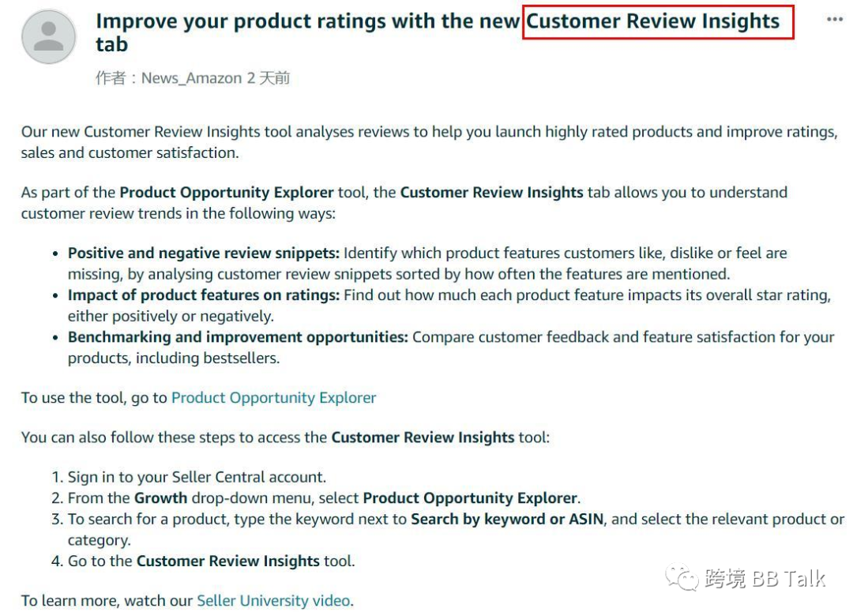
Task: Click bold "Product Opportunity Explorer" in the second paragraph
Action: click(227, 193)
